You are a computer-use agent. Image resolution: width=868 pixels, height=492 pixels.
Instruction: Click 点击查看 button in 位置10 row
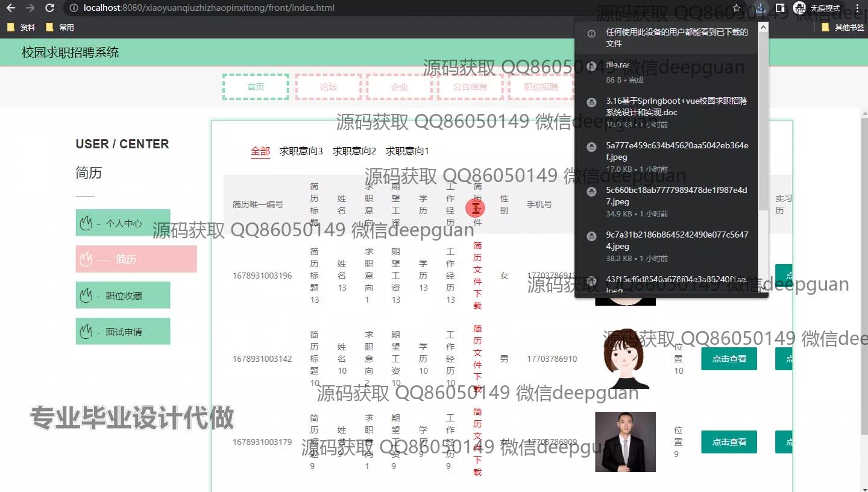[729, 359]
